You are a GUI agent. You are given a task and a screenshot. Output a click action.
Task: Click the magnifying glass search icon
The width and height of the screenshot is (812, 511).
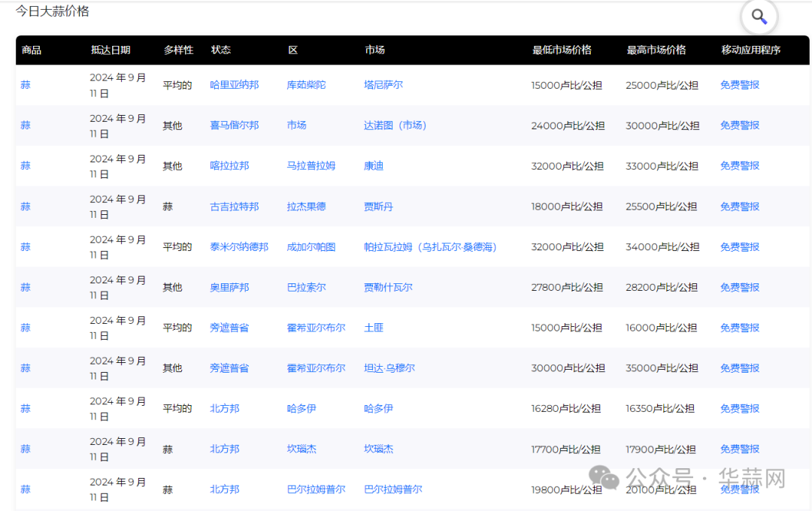point(759,17)
